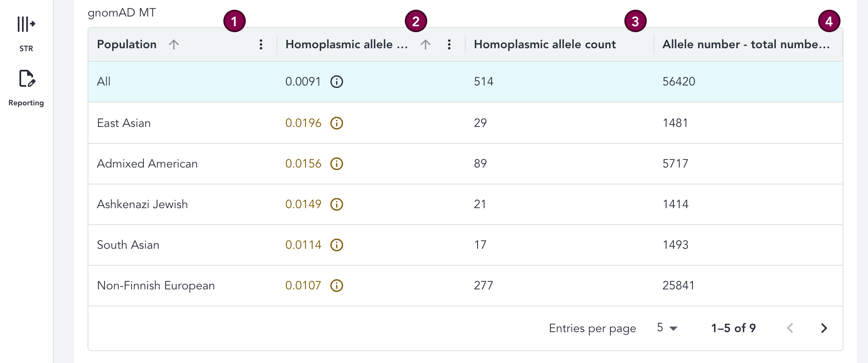Click info icon beside Non-Finnish European 0.0107
The image size is (868, 363).
(336, 286)
